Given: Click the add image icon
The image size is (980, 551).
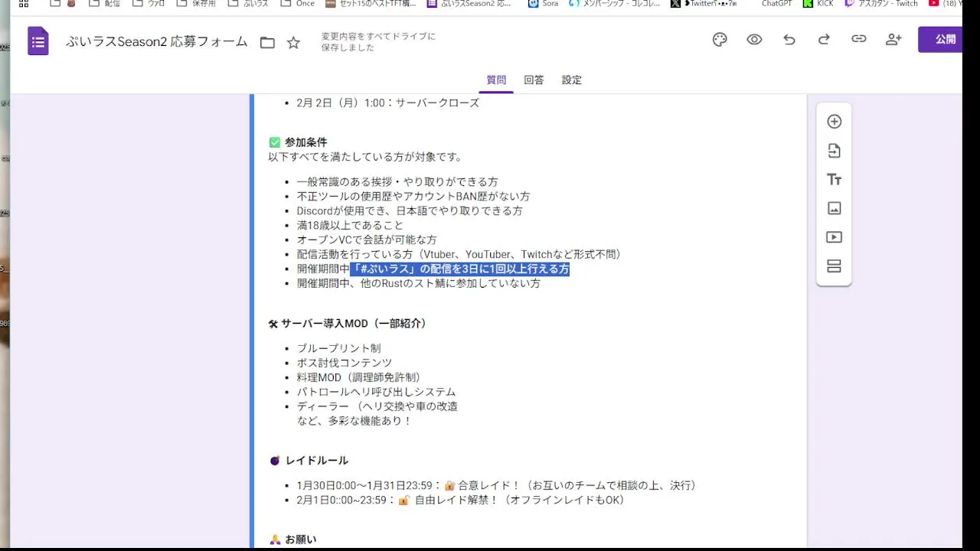Looking at the screenshot, I should 835,208.
